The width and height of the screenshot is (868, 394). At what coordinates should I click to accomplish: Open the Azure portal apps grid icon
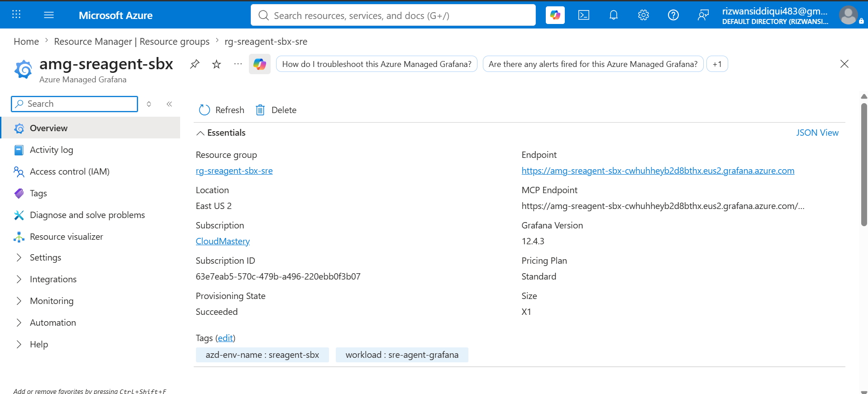[16, 14]
